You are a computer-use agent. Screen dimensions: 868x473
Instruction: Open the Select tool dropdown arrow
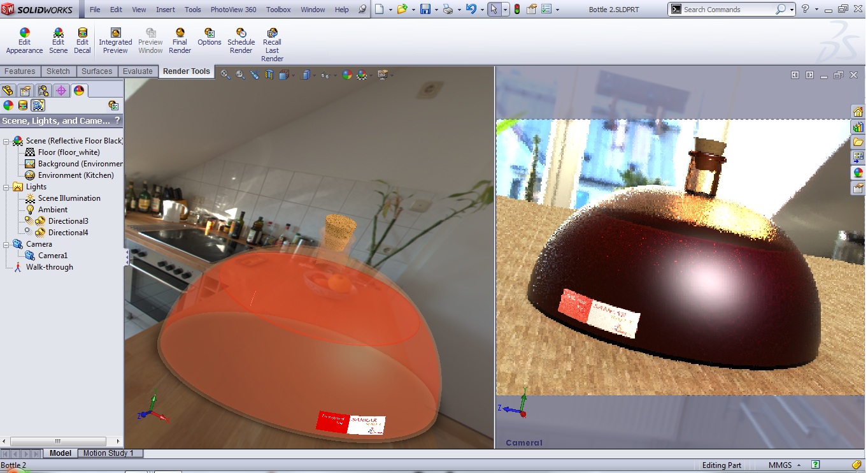tap(505, 10)
